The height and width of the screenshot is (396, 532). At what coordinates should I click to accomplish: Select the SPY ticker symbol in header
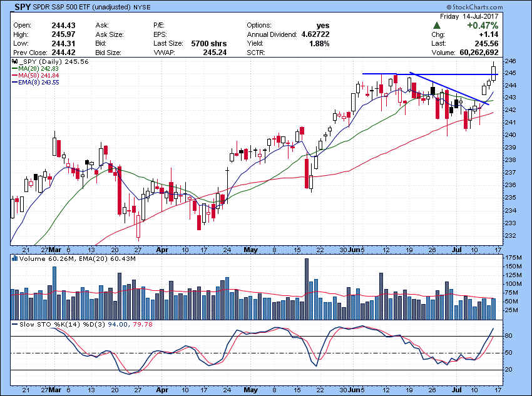23,7
